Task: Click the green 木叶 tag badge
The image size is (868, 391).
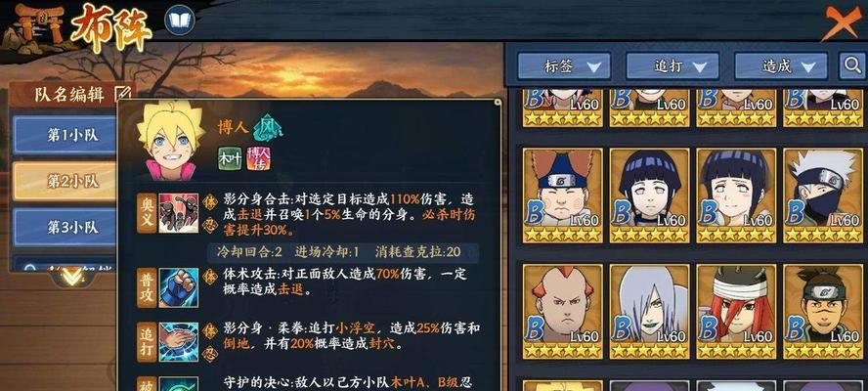Action: pos(229,158)
